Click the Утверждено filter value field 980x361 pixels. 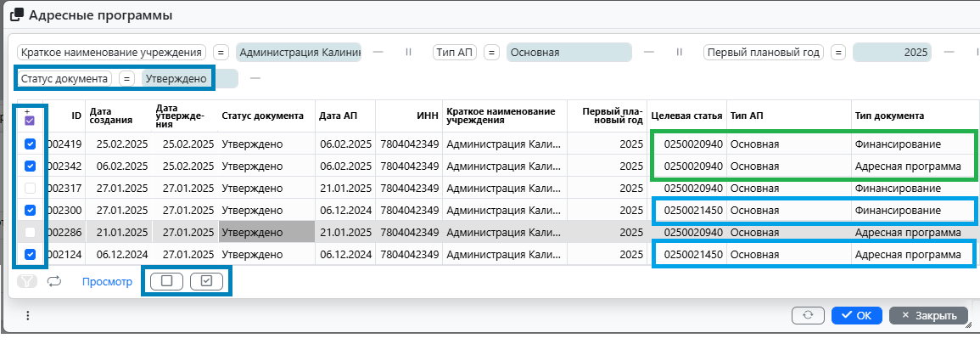(x=178, y=79)
